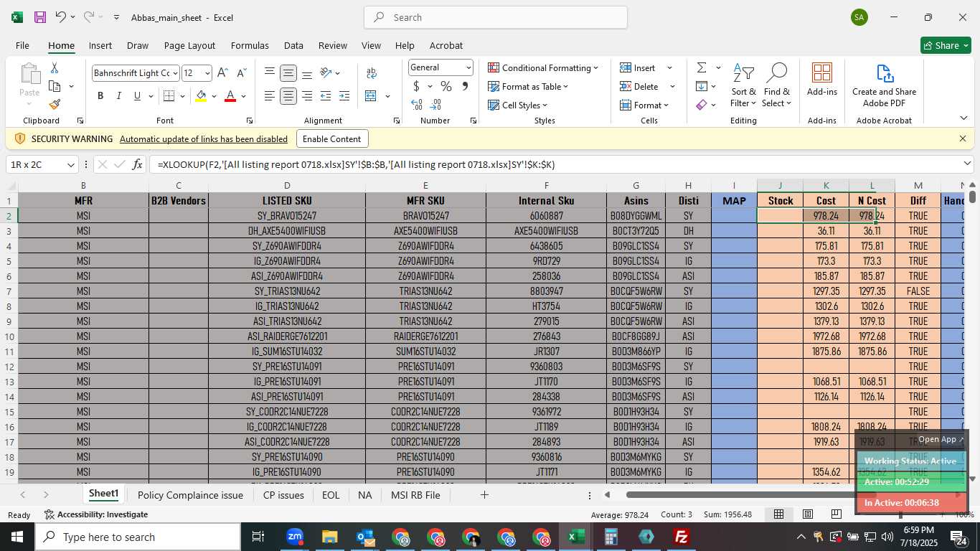Apply Comma Style format
This screenshot has width=980, height=551.
pos(465,86)
